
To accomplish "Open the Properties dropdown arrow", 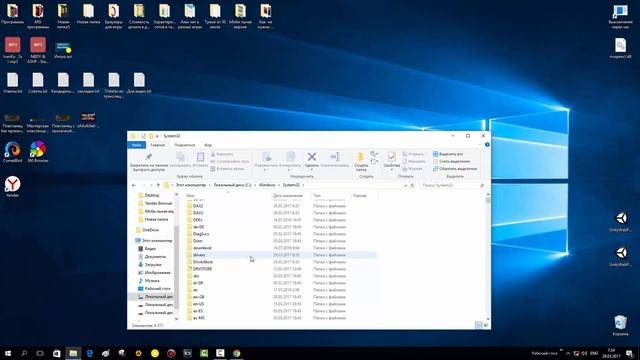I will (392, 170).
